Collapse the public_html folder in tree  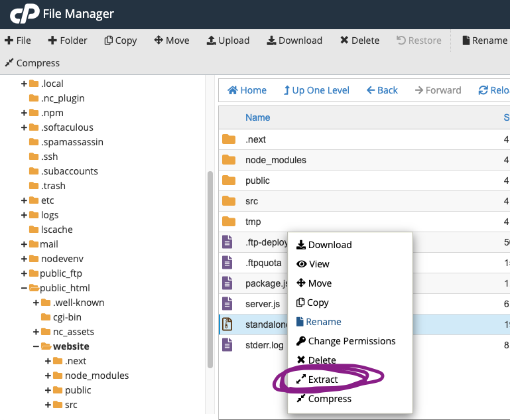pyautogui.click(x=24, y=288)
